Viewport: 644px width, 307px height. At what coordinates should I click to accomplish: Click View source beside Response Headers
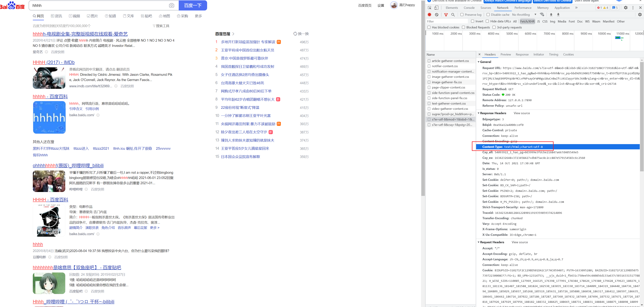point(521,113)
